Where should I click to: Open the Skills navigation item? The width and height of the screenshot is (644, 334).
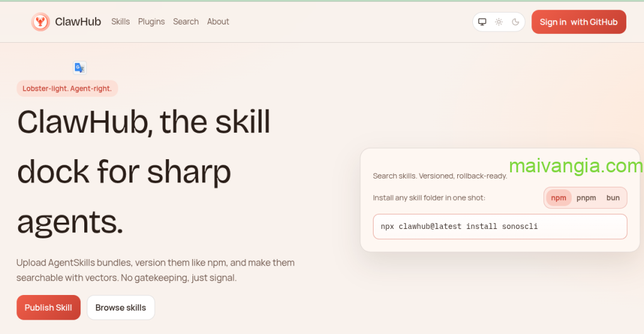(x=120, y=21)
